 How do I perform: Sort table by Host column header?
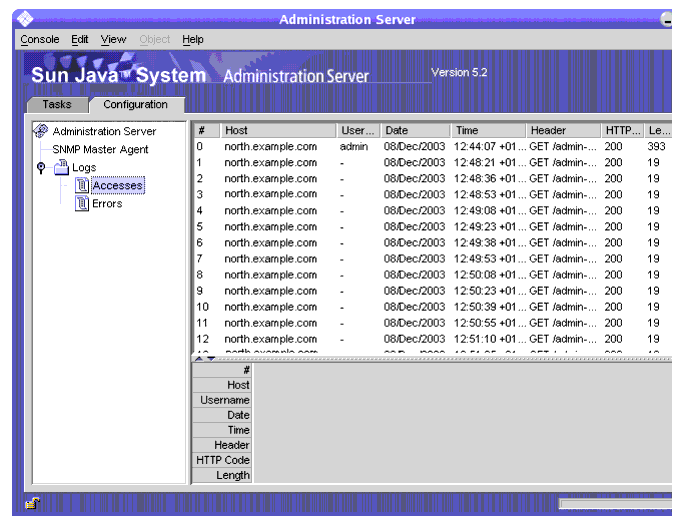tap(278, 130)
